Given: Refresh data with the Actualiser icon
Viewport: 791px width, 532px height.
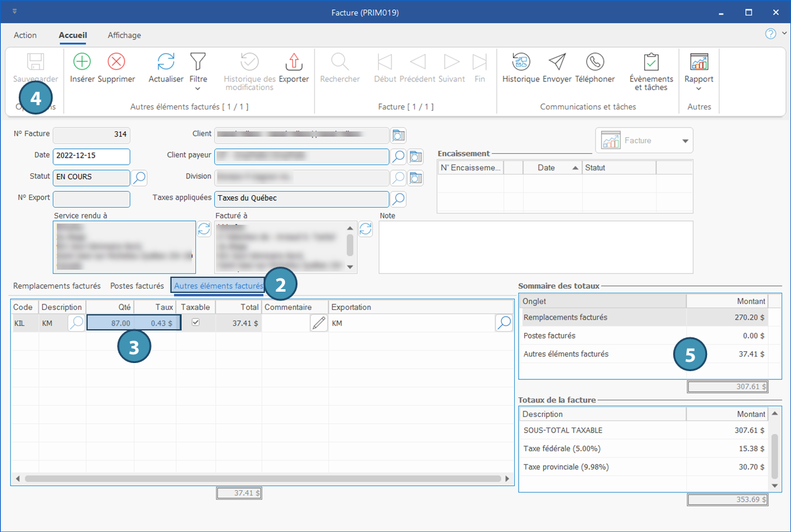Looking at the screenshot, I should point(166,61).
